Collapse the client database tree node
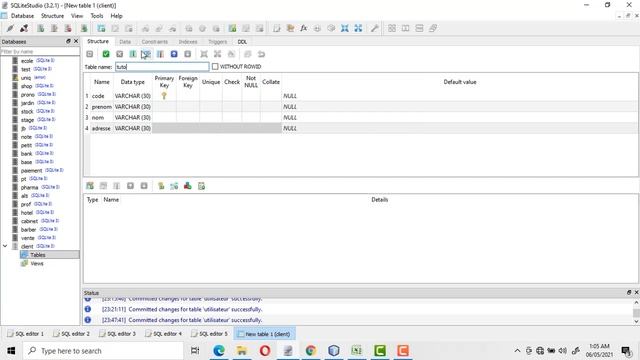Viewport: 640px width, 360px height. point(5,246)
